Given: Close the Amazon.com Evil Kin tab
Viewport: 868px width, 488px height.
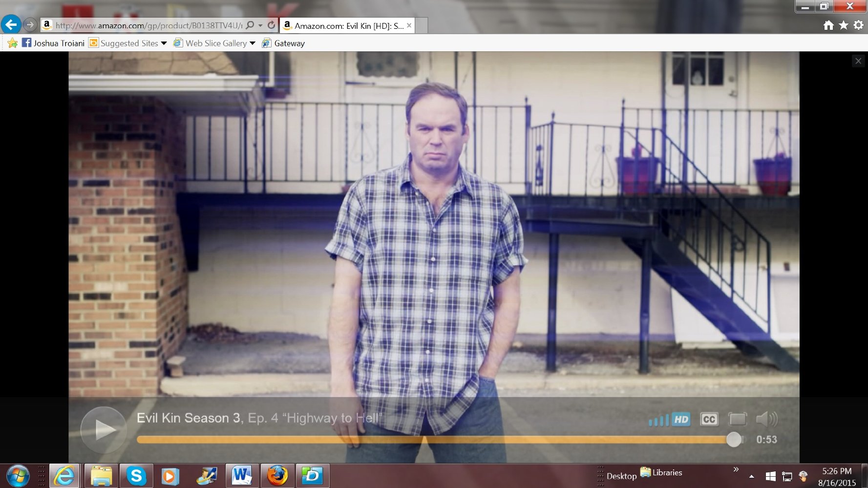Looking at the screenshot, I should pyautogui.click(x=409, y=25).
